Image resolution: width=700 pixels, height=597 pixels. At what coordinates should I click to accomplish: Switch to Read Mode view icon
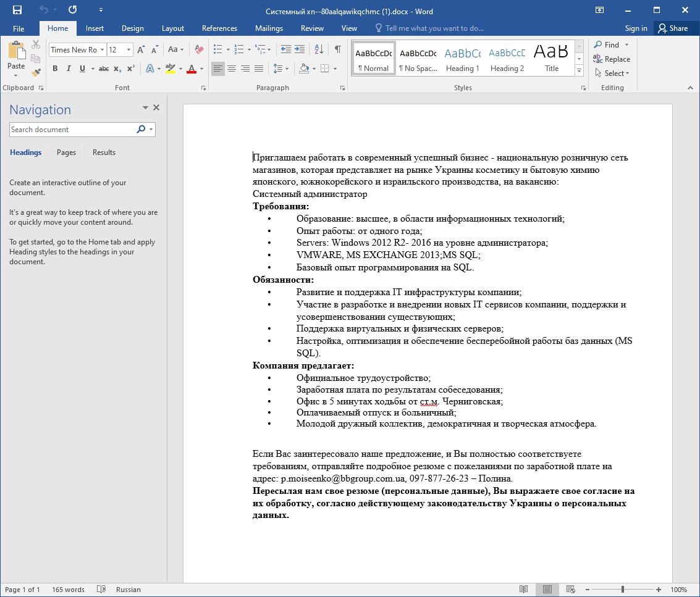[524, 590]
